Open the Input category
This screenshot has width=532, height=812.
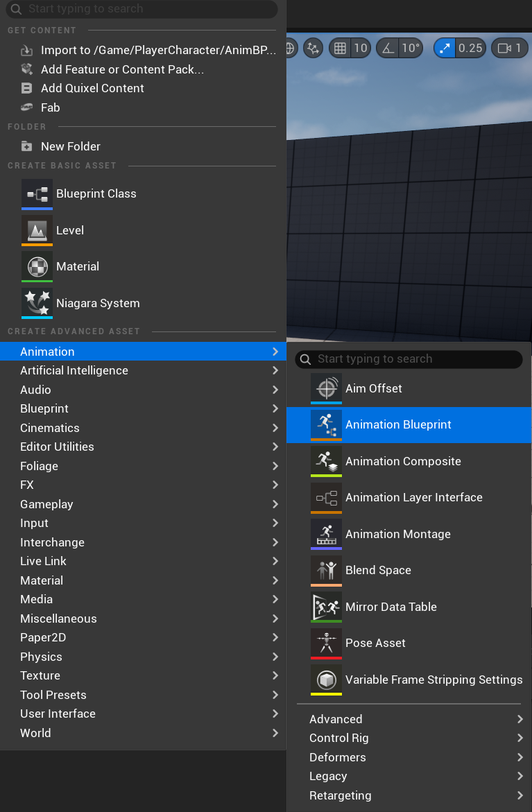coord(143,523)
